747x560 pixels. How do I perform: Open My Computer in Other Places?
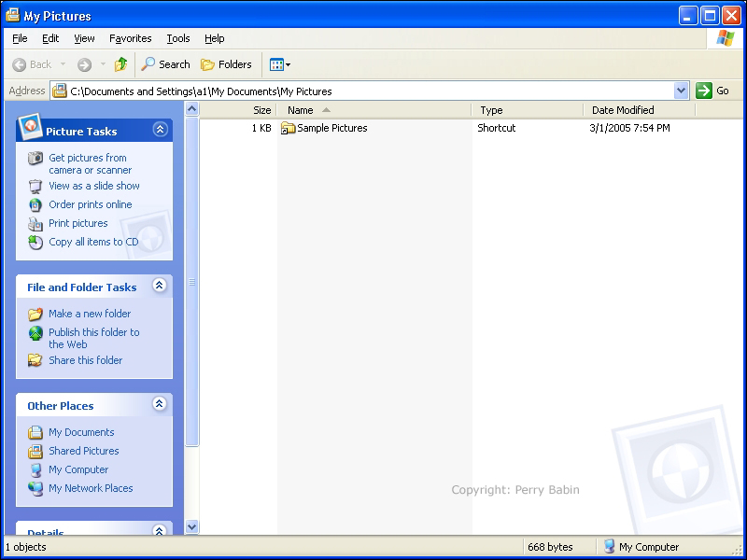(x=78, y=469)
